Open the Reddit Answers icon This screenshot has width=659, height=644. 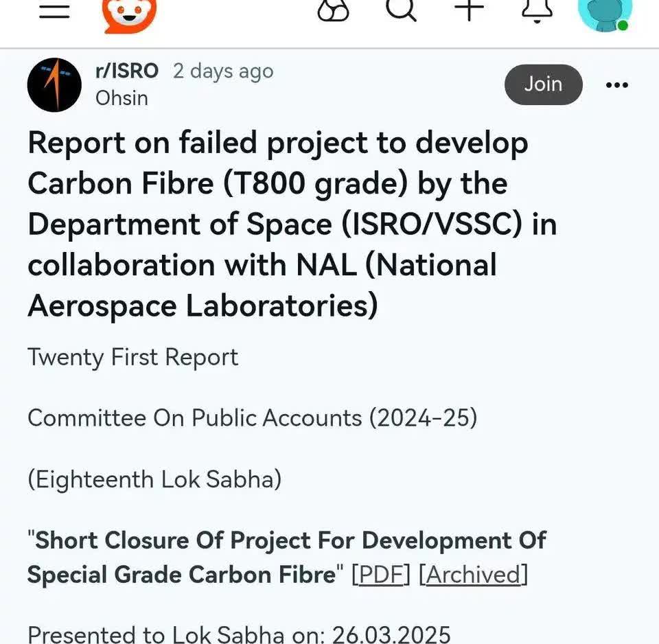coord(334,10)
